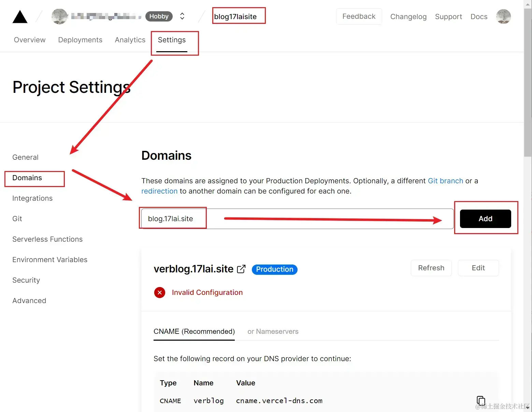Screen dimensions: 532x412
Task: Open Docs from the top navigation
Action: (479, 16)
